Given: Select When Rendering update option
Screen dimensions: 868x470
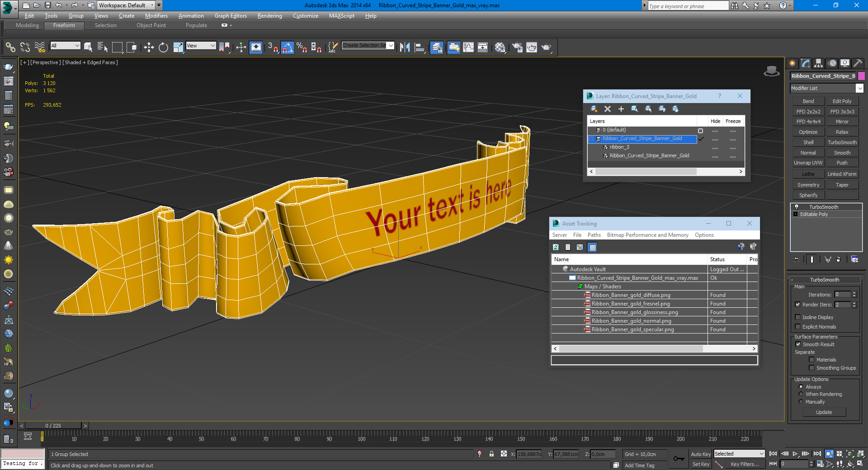Looking at the screenshot, I should 801,394.
